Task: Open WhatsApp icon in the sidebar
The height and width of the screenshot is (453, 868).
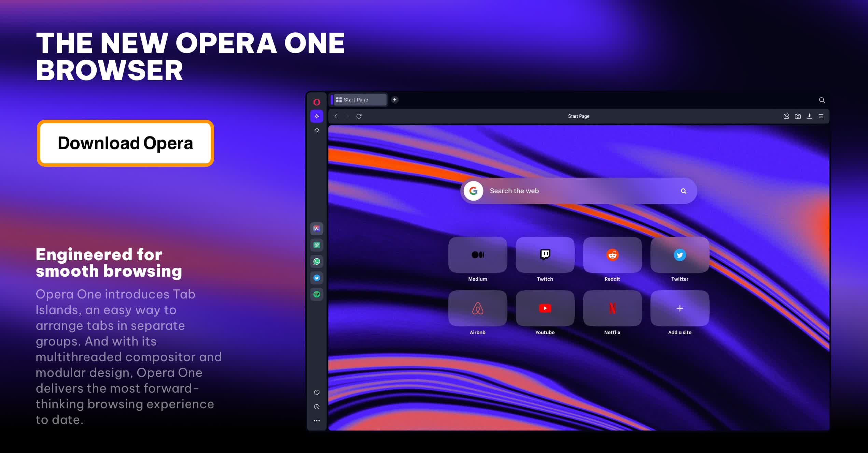Action: (316, 261)
